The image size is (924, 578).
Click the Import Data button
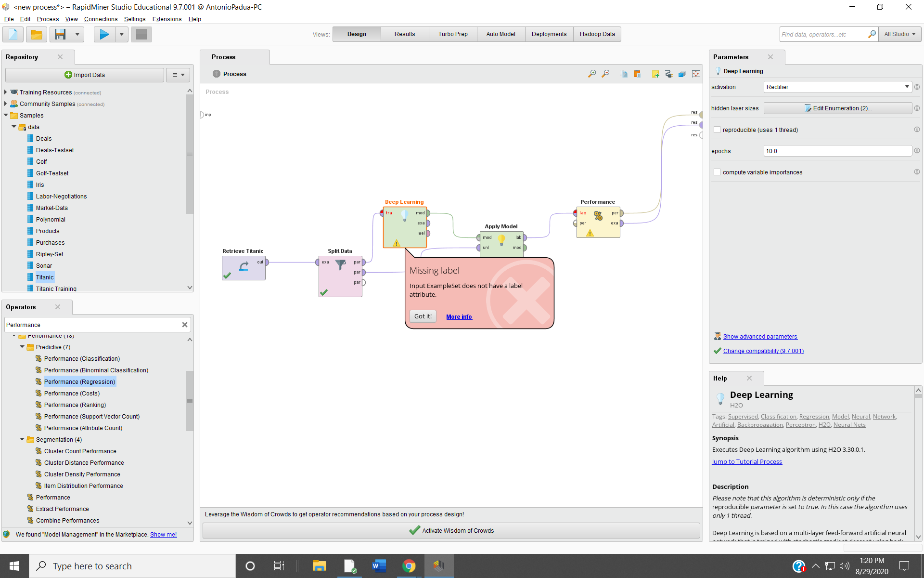pyautogui.click(x=85, y=75)
